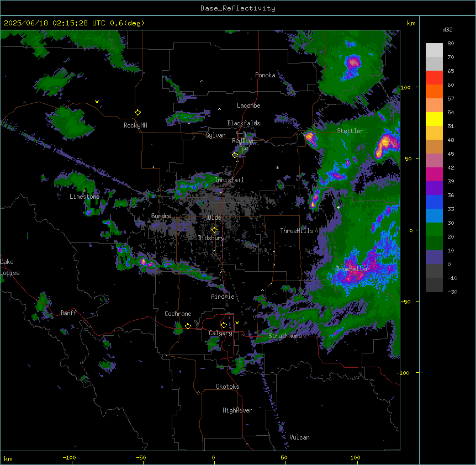
Task: Click the Okotoks town label
Action: coord(228,387)
